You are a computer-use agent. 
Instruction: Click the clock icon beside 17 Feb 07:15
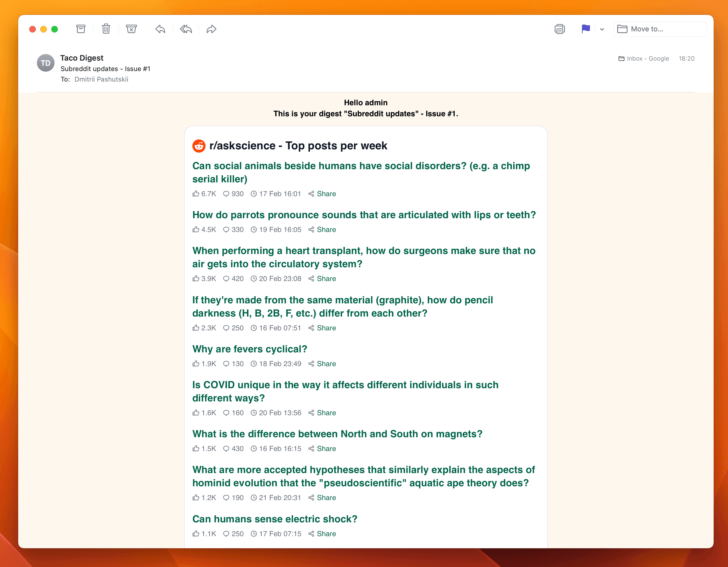coord(254,534)
